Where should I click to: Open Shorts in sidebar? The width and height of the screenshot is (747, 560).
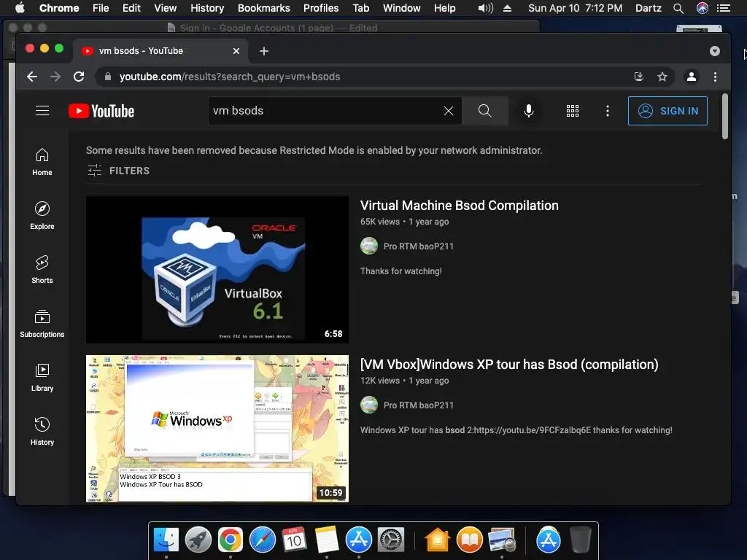coord(42,270)
